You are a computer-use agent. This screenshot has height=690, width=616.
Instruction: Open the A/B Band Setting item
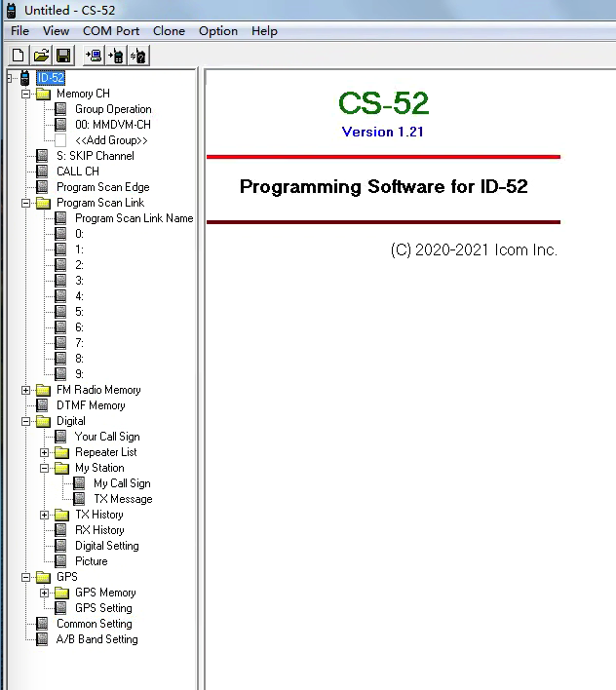(96, 639)
